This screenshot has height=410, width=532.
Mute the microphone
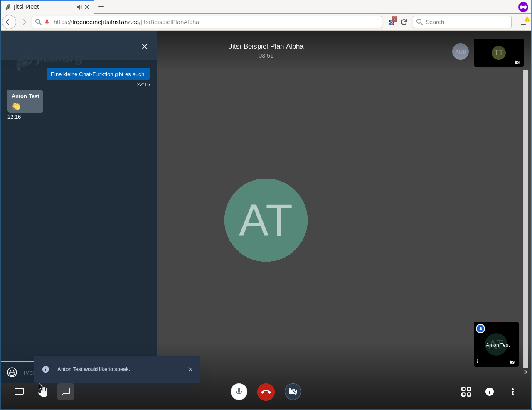[239, 392]
